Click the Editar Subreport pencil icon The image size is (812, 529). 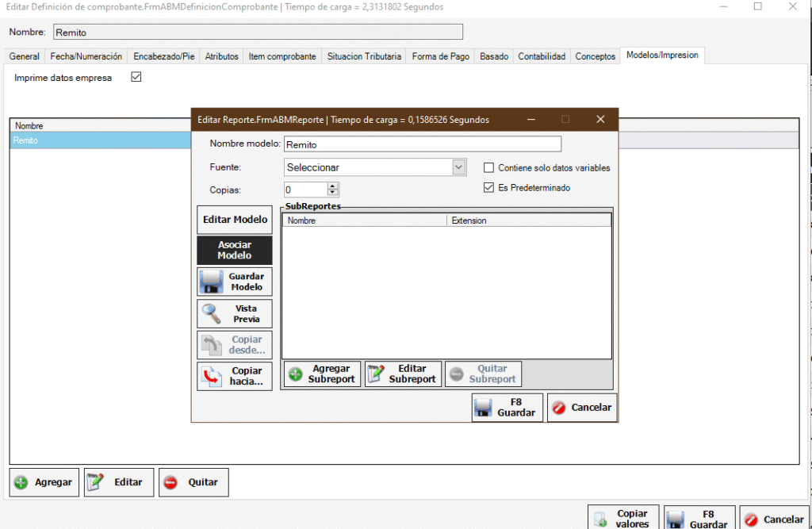pyautogui.click(x=376, y=374)
